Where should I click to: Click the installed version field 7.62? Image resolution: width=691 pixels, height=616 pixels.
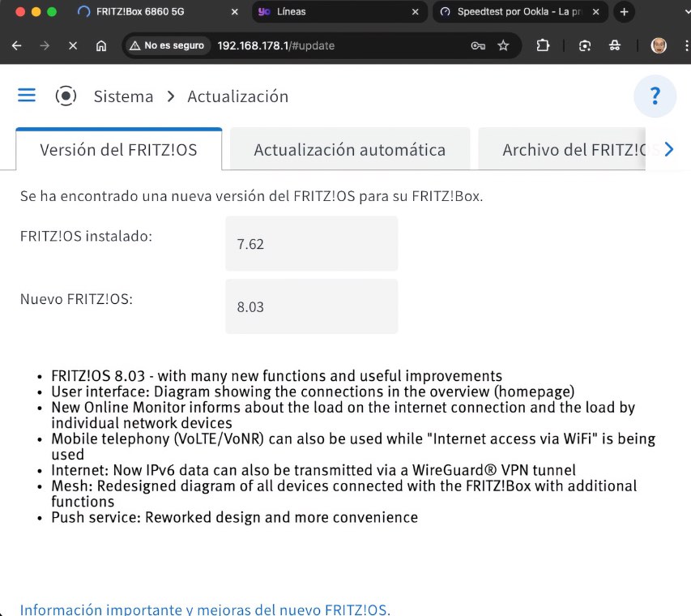tap(312, 243)
